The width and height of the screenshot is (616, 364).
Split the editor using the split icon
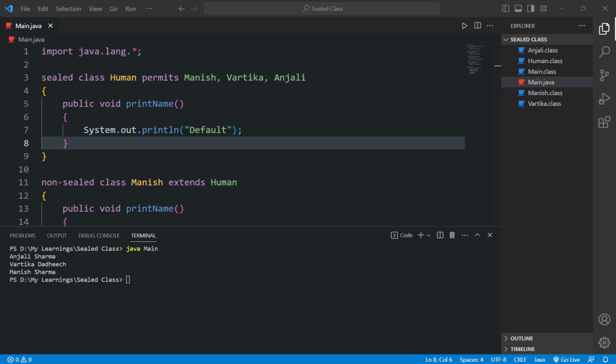478,25
